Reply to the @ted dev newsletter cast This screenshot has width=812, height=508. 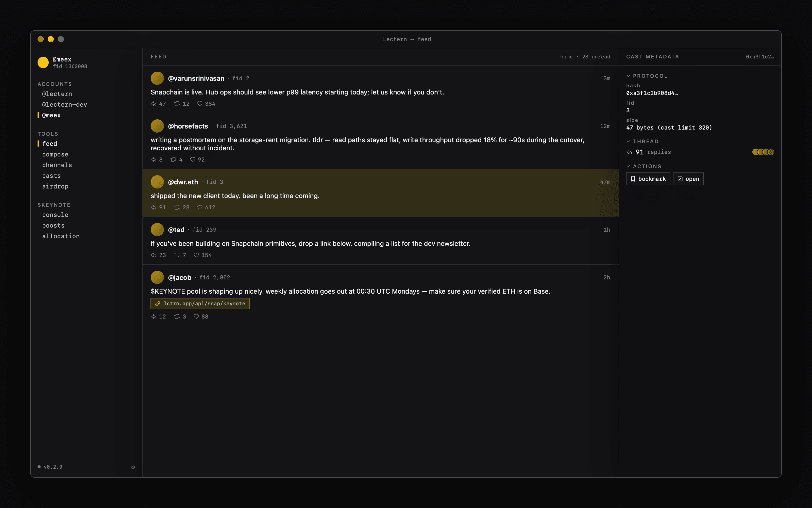point(154,255)
